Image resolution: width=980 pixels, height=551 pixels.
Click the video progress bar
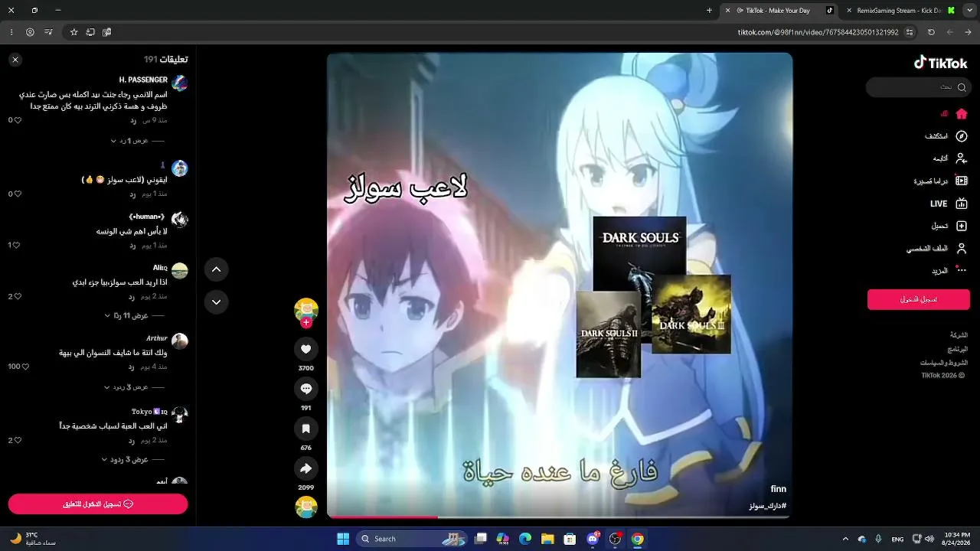[560, 517]
